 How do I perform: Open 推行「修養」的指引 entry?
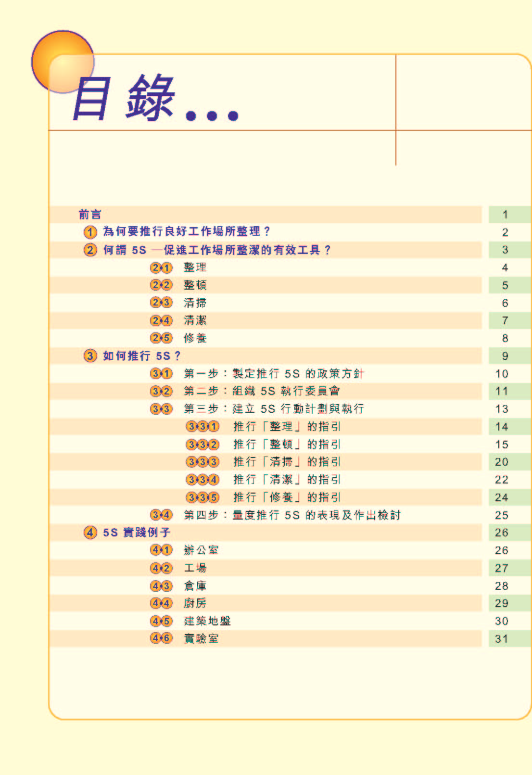click(287, 497)
